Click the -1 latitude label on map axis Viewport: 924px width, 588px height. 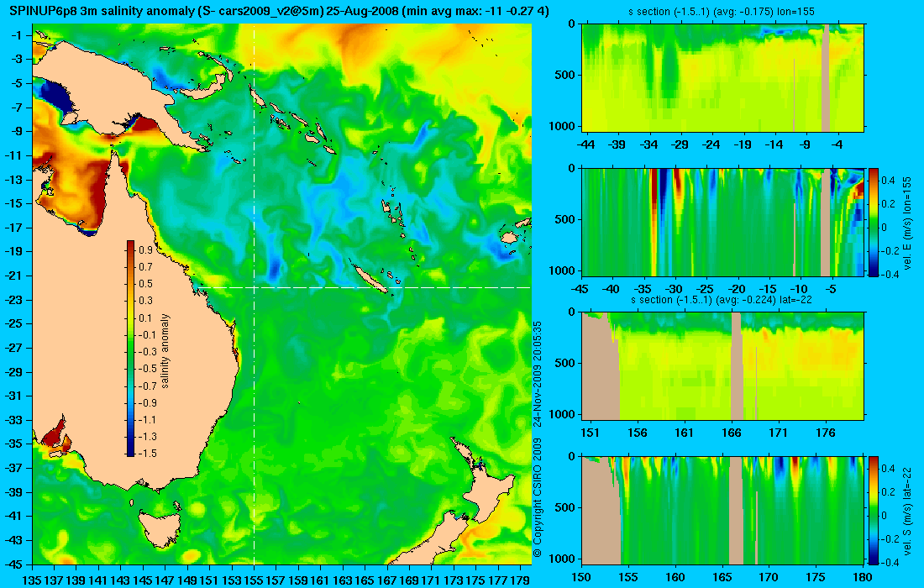(x=18, y=35)
